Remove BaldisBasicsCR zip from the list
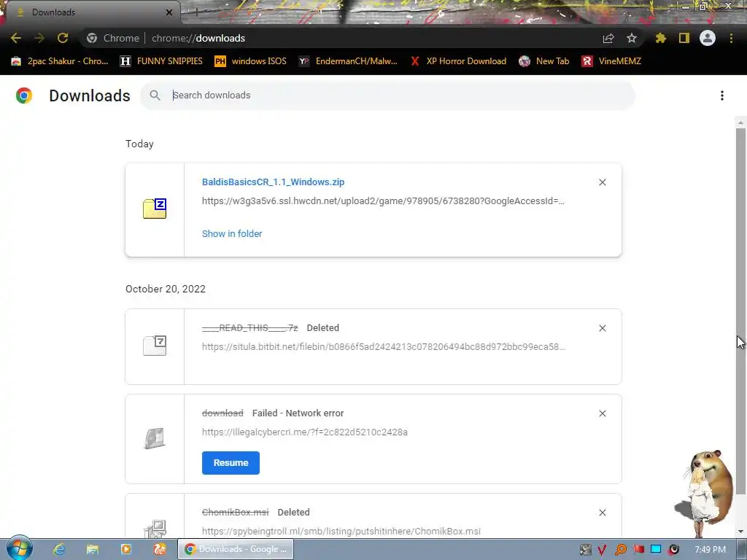747x560 pixels. click(x=602, y=182)
